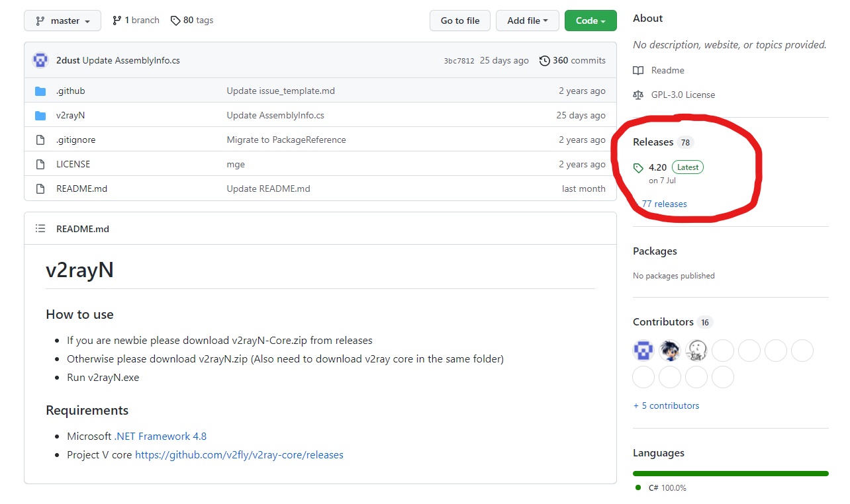Image resolution: width=850 pixels, height=504 pixels.
Task: Click the Releases count badge 78
Action: point(685,143)
